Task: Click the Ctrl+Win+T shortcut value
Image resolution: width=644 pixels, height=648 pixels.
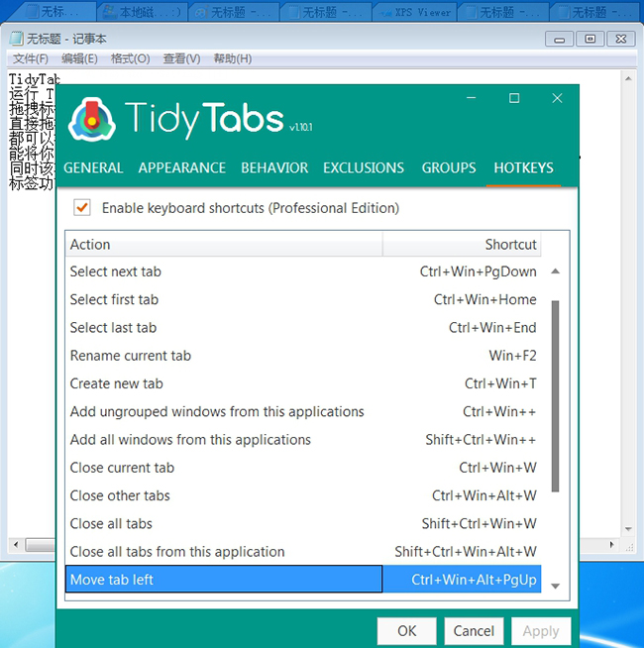Action: click(500, 383)
